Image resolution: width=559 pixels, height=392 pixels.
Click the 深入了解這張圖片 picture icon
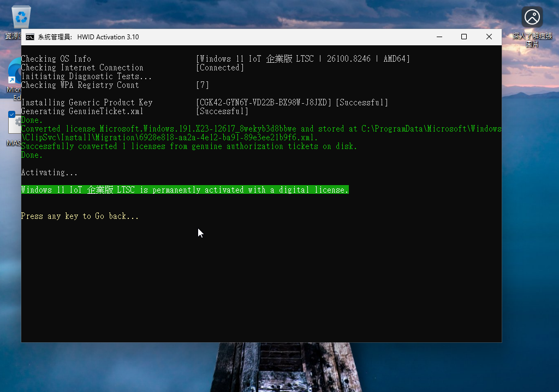(532, 16)
